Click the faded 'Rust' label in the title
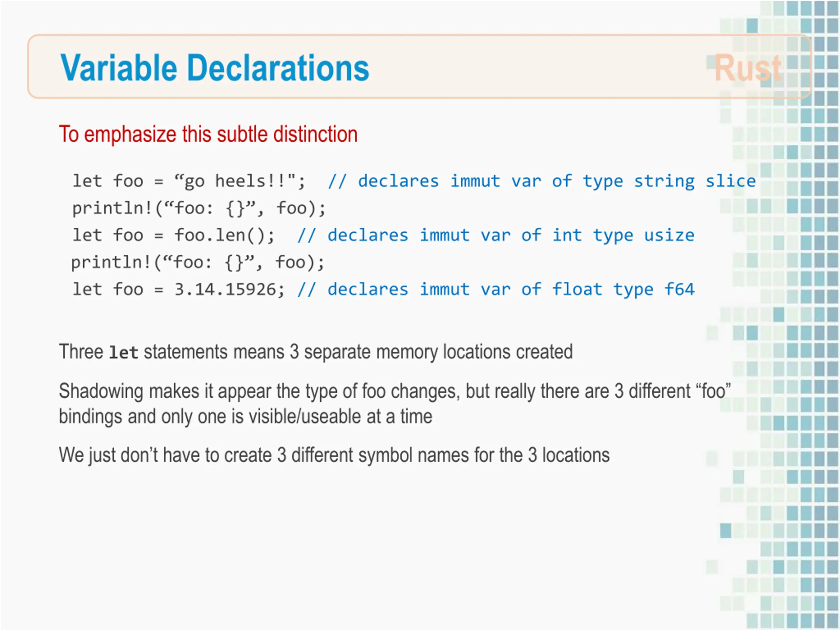 pos(748,68)
